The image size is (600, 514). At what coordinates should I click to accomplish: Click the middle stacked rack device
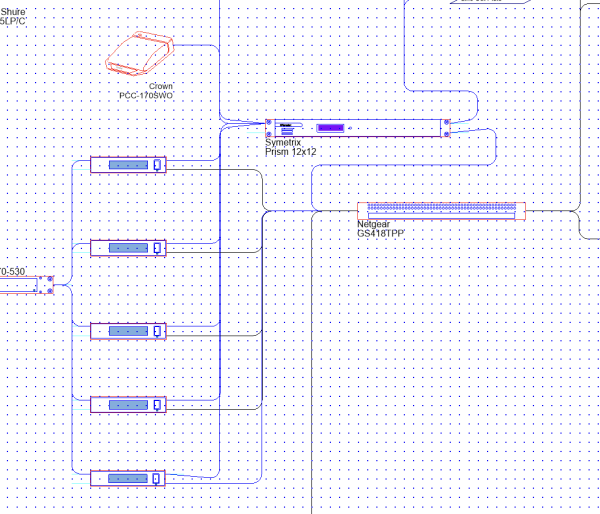pyautogui.click(x=129, y=330)
